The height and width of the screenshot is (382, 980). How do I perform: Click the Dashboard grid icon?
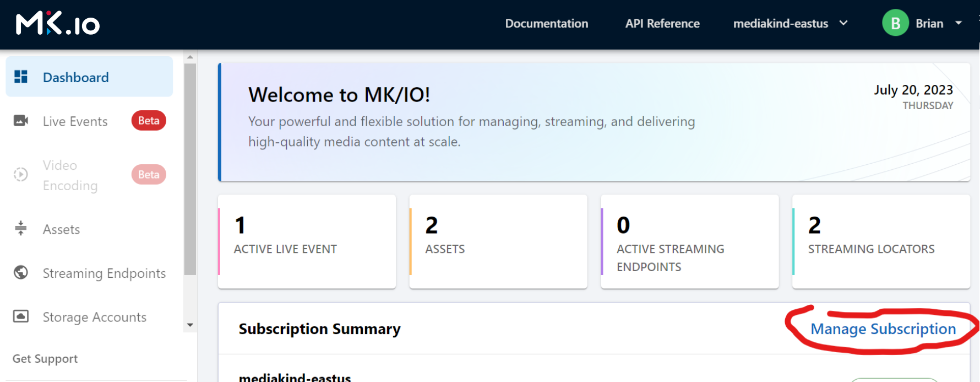(21, 77)
